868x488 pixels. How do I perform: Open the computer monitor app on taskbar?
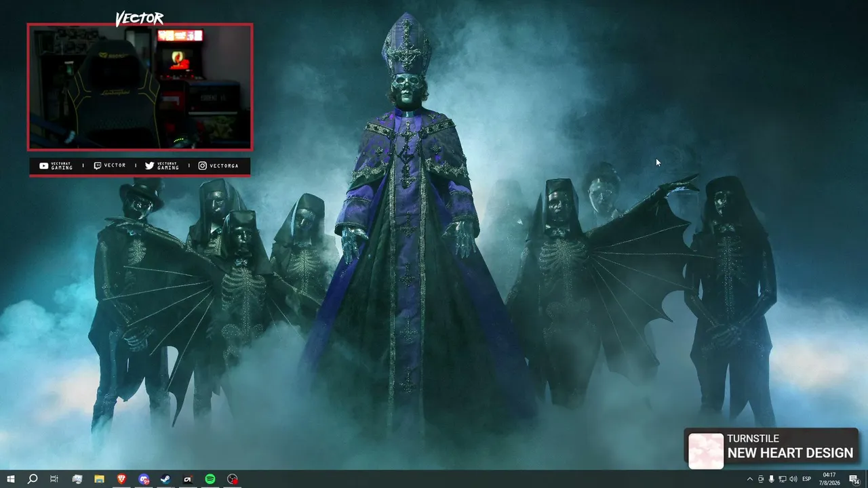pos(77,479)
